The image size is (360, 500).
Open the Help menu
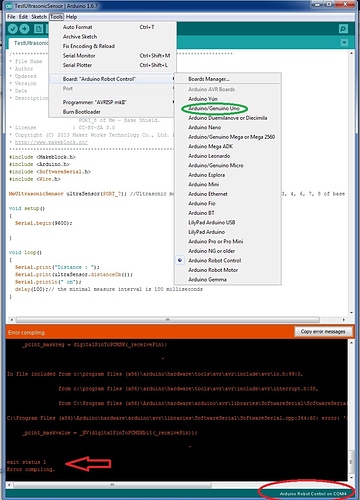[71, 17]
